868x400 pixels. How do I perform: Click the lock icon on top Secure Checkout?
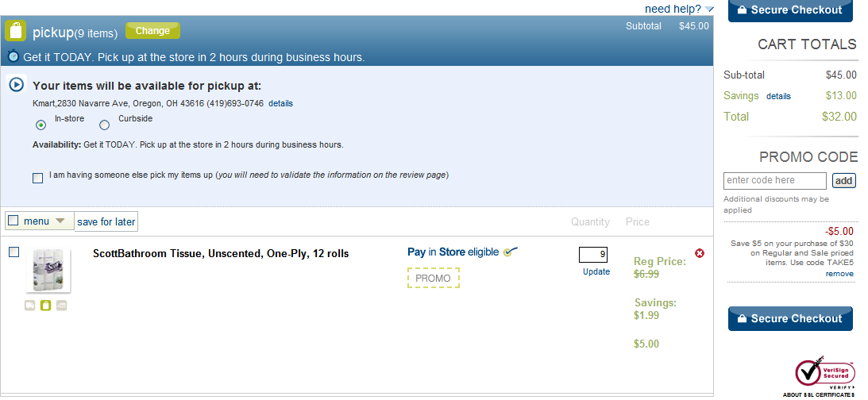click(741, 10)
